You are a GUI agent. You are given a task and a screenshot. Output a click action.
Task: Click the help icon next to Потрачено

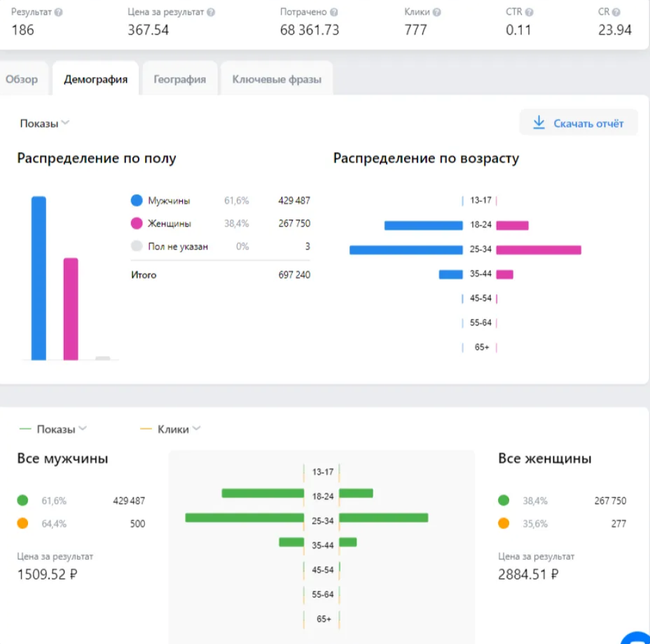pos(334,13)
